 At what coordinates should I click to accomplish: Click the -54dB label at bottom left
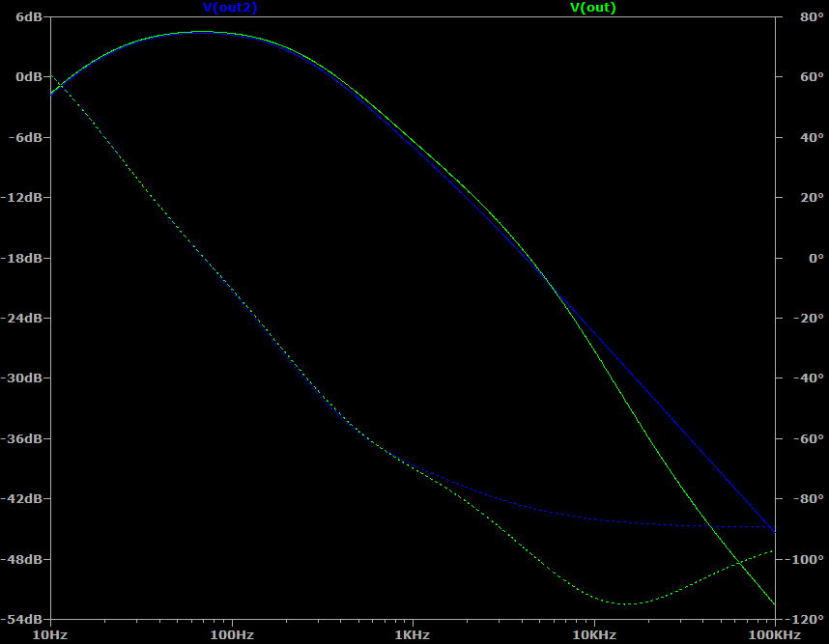tap(25, 619)
